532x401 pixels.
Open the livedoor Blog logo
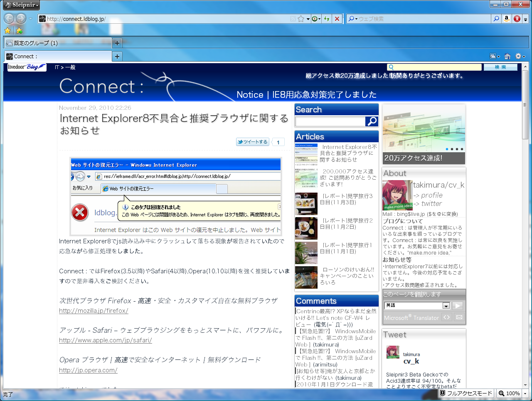(x=27, y=67)
